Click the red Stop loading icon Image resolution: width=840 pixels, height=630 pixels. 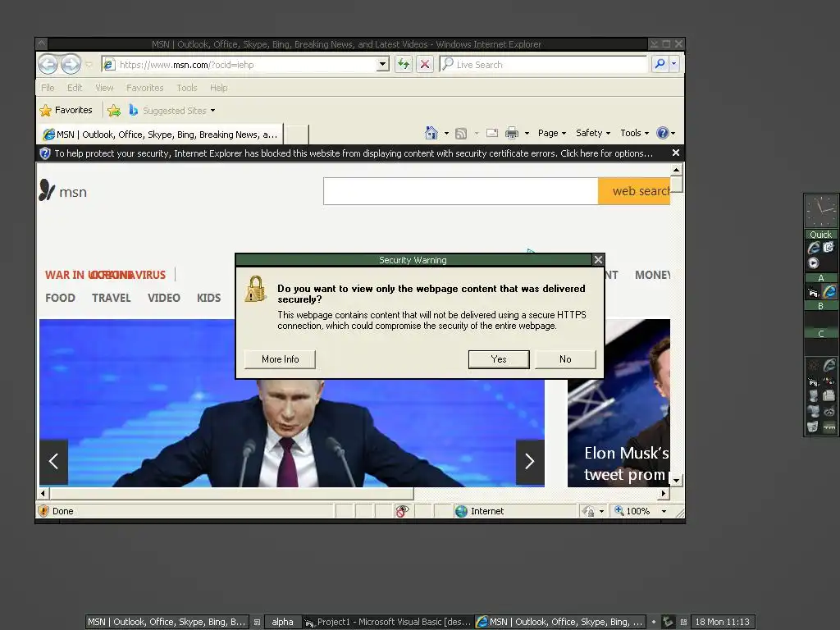coord(425,64)
